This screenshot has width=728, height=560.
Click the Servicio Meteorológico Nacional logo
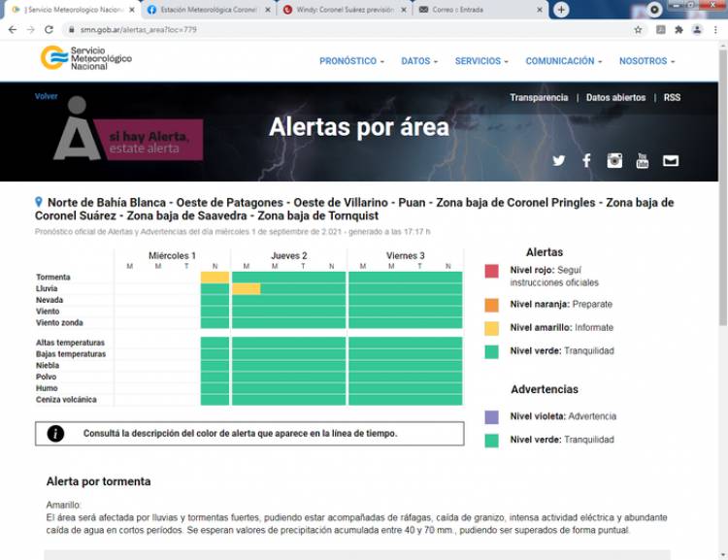[85, 58]
